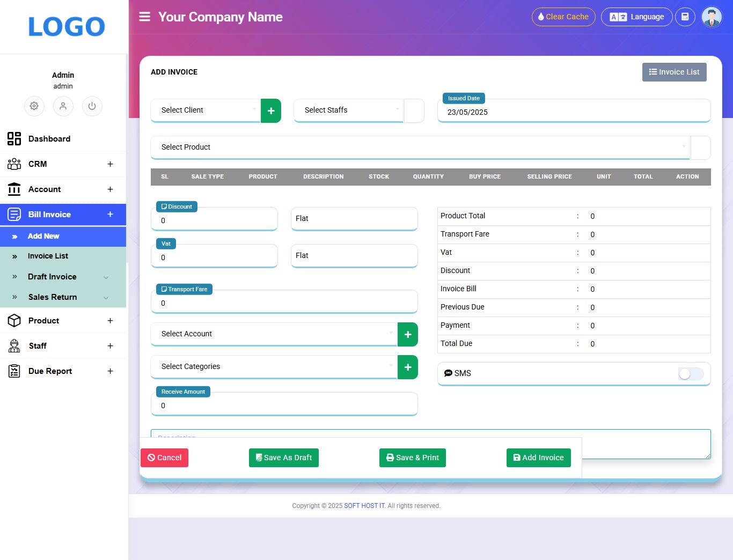Image resolution: width=733 pixels, height=560 pixels.
Task: Focus the Vat amount field
Action: coord(214,256)
